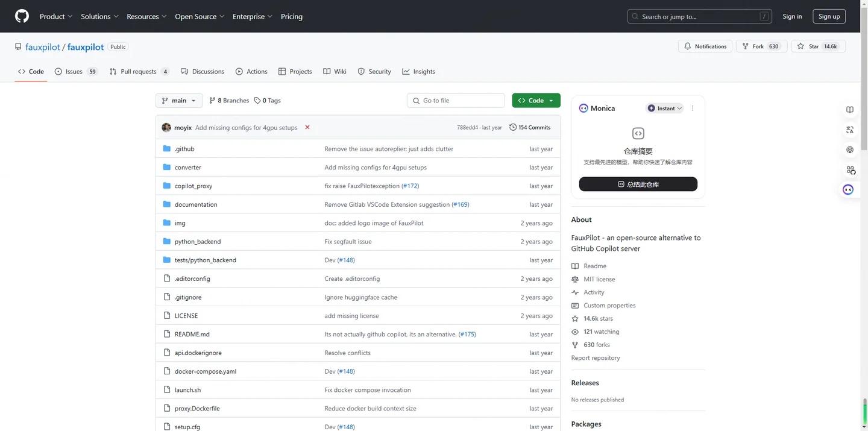The height and width of the screenshot is (431, 868).
Task: Click the Monica logo in panel header
Action: 583,109
